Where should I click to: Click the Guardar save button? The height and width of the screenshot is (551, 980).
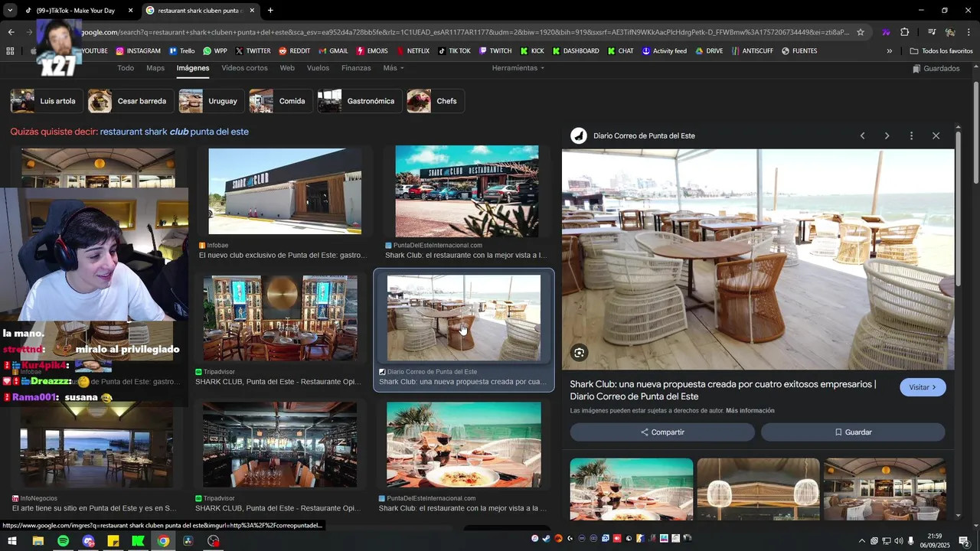853,432
